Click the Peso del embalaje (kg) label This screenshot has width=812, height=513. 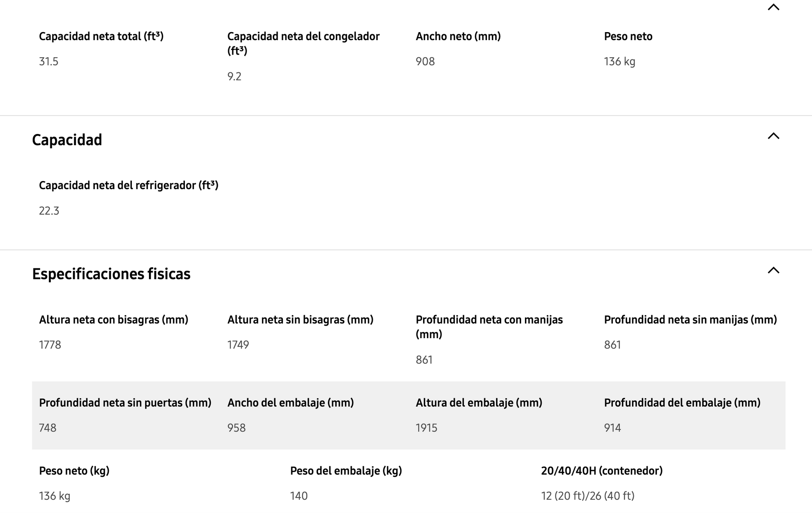click(345, 471)
